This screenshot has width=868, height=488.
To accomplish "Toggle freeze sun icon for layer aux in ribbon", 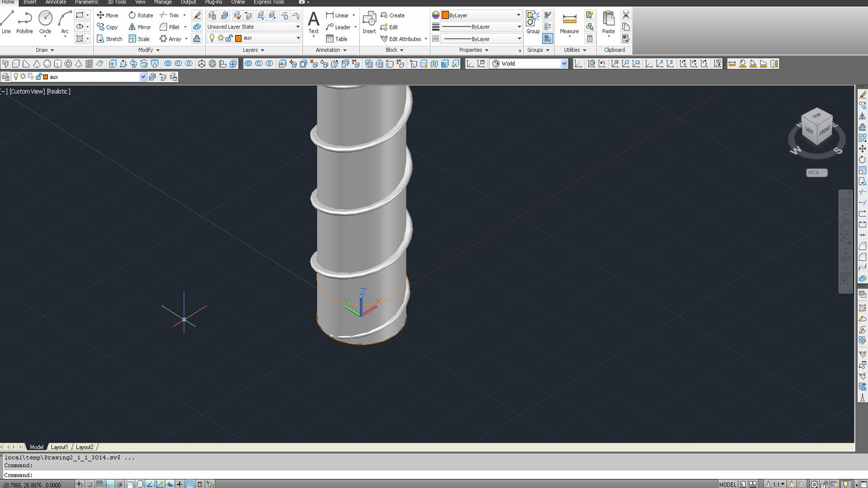I will 221,38.
